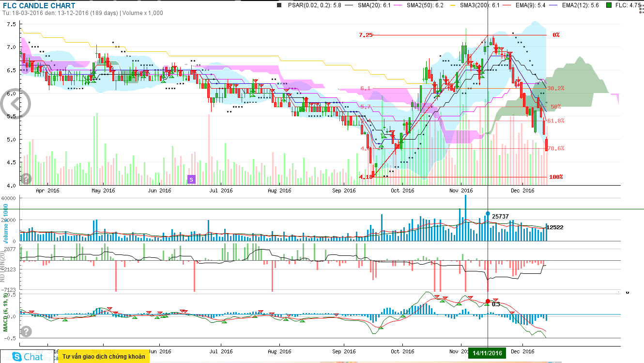The image size is (644, 363).
Task: Select the 61.8% Fibonacci level label
Action: [x=556, y=121]
